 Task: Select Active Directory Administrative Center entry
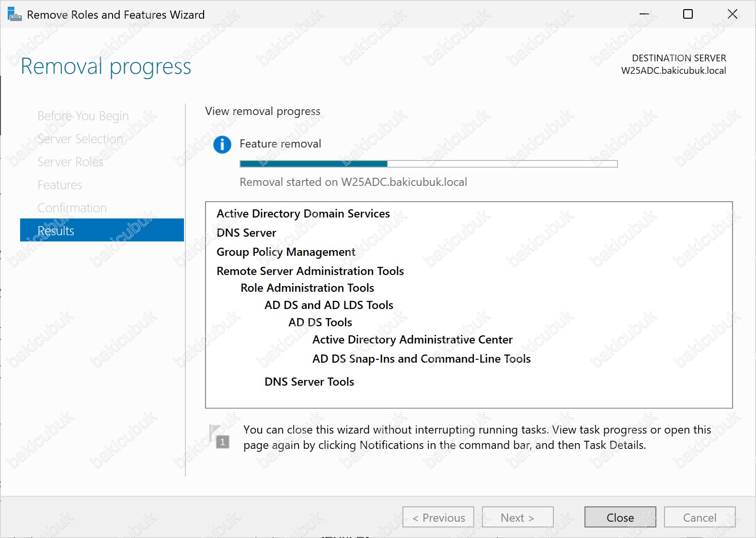pyautogui.click(x=412, y=340)
